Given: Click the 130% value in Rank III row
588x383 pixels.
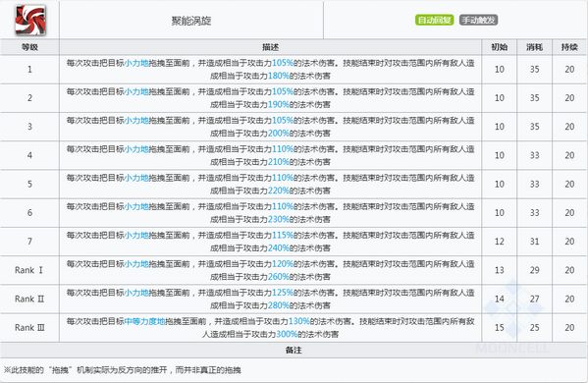Looking at the screenshot, I should click(x=298, y=321).
